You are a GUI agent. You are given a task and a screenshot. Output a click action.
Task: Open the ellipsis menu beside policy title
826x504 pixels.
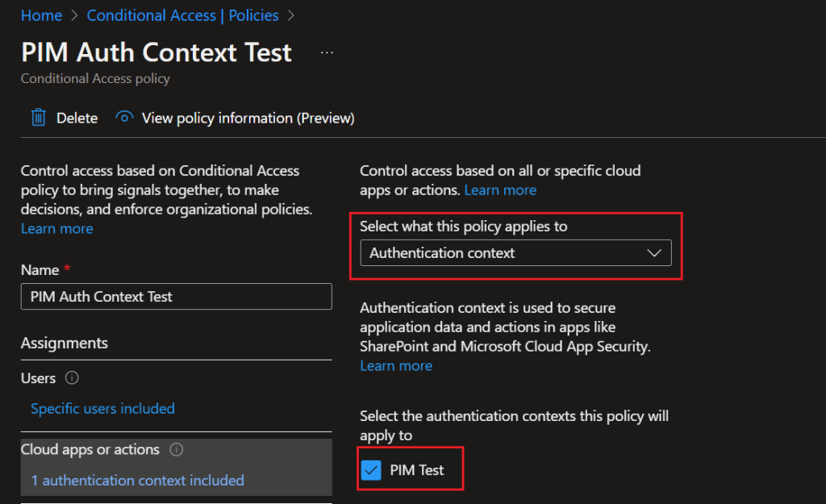(x=327, y=52)
